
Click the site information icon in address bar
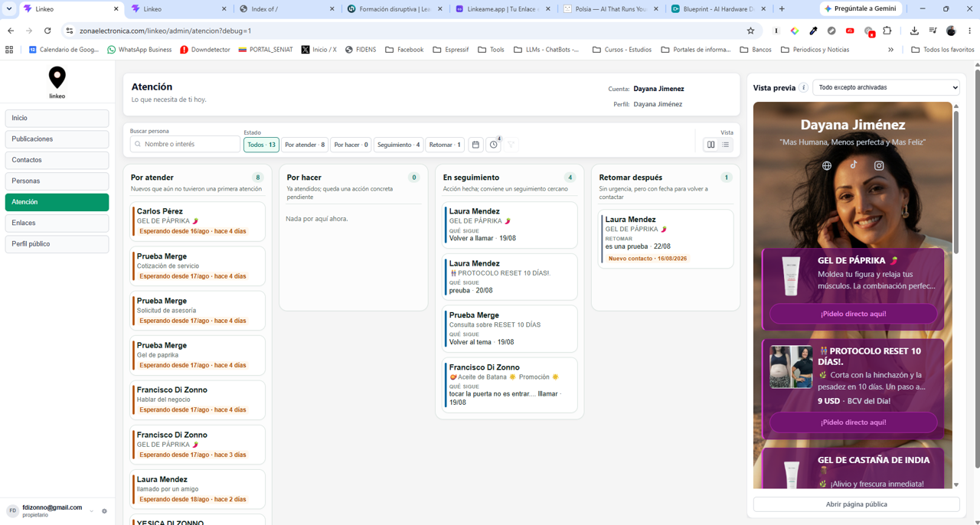click(69, 31)
